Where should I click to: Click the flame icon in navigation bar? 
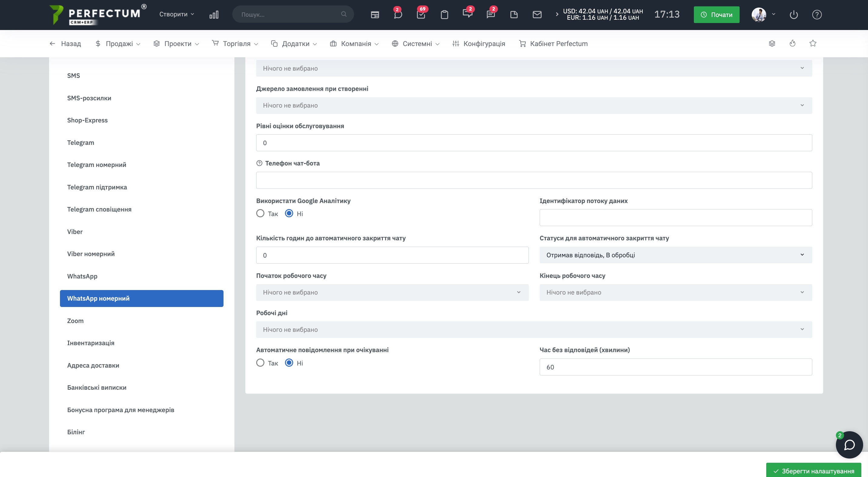792,43
